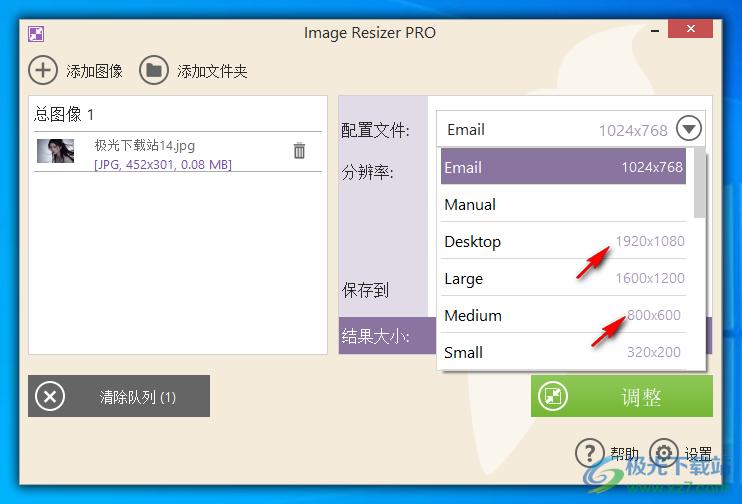
Task: Delete 极光下载站14.jpg with trash icon
Action: point(299,151)
